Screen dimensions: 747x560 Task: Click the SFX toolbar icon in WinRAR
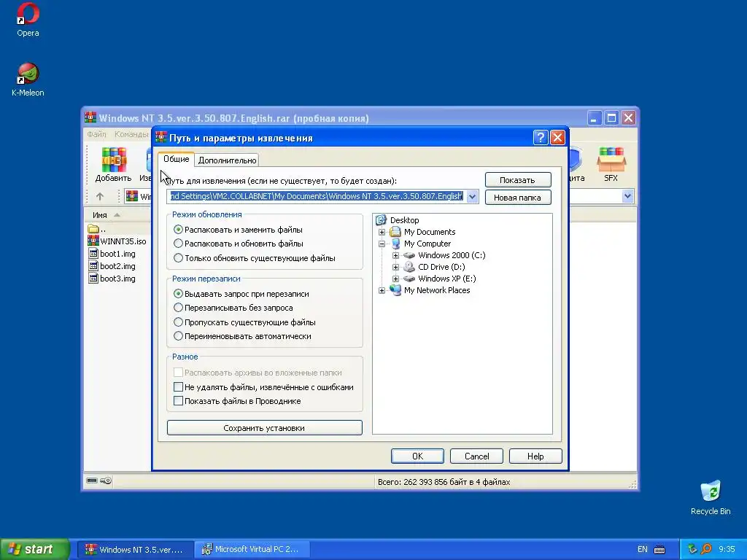611,164
